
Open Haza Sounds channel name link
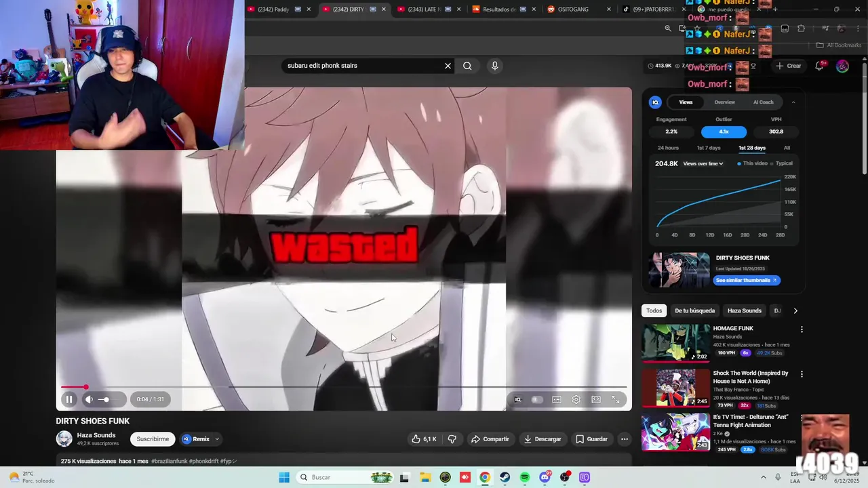96,435
